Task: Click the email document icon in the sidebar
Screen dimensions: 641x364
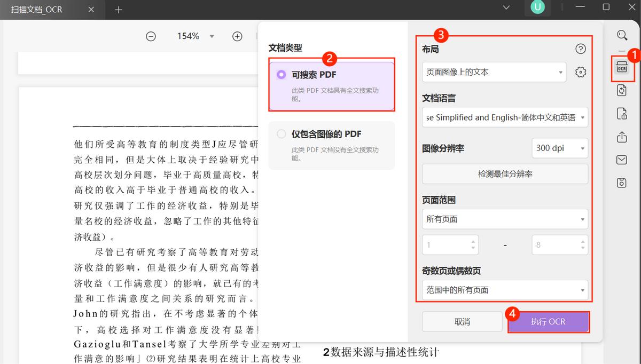Action: 621,160
